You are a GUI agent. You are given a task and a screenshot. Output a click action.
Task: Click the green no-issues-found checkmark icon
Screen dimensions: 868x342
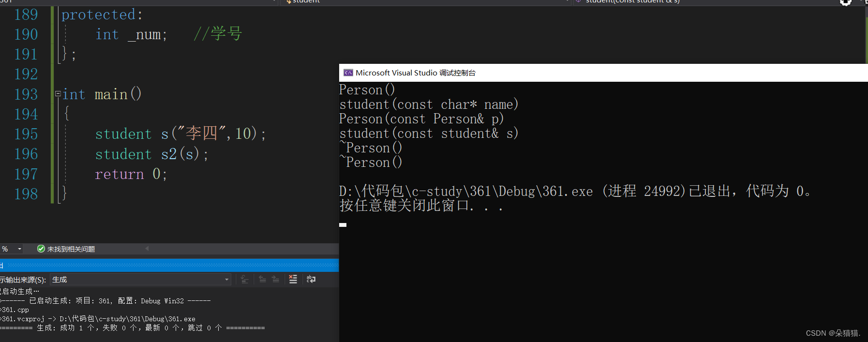pyautogui.click(x=41, y=249)
